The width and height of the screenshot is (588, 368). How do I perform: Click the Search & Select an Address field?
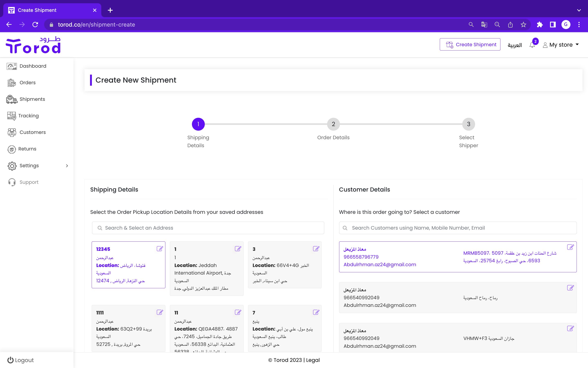point(208,228)
